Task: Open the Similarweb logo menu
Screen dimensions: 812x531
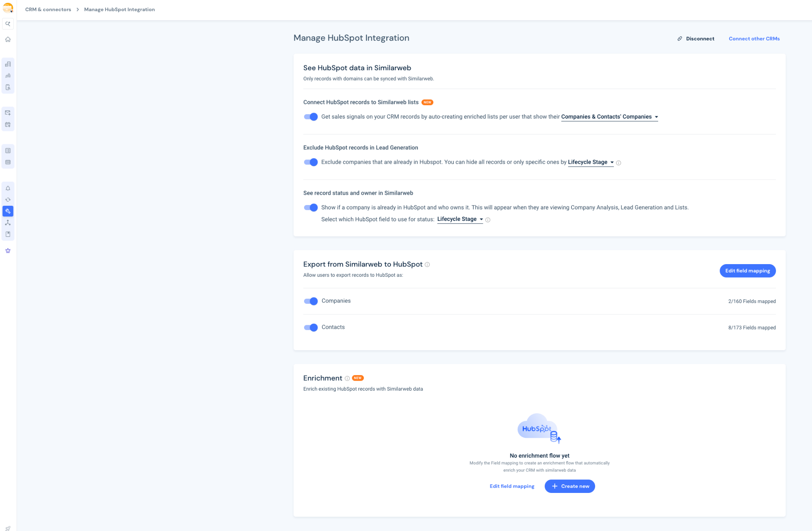Action: tap(8, 8)
